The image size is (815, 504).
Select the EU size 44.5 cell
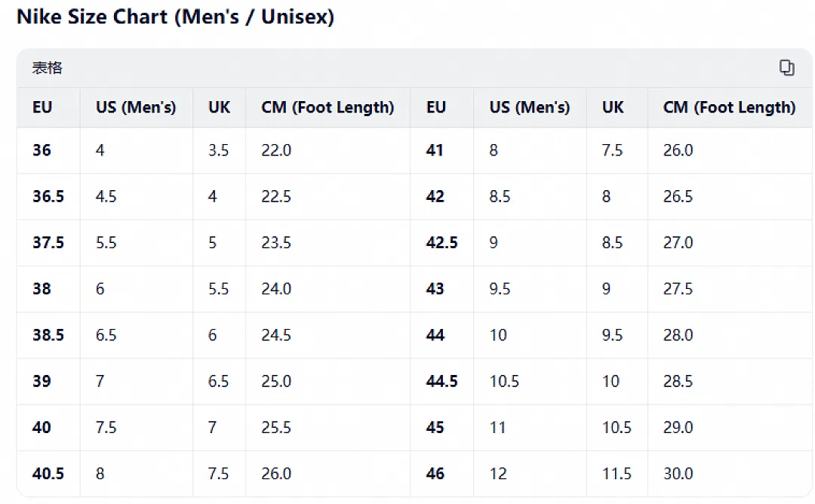(x=441, y=381)
